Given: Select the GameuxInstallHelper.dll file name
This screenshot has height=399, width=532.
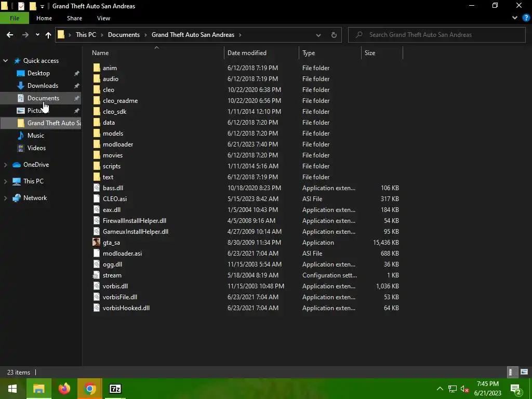Looking at the screenshot, I should tap(136, 231).
